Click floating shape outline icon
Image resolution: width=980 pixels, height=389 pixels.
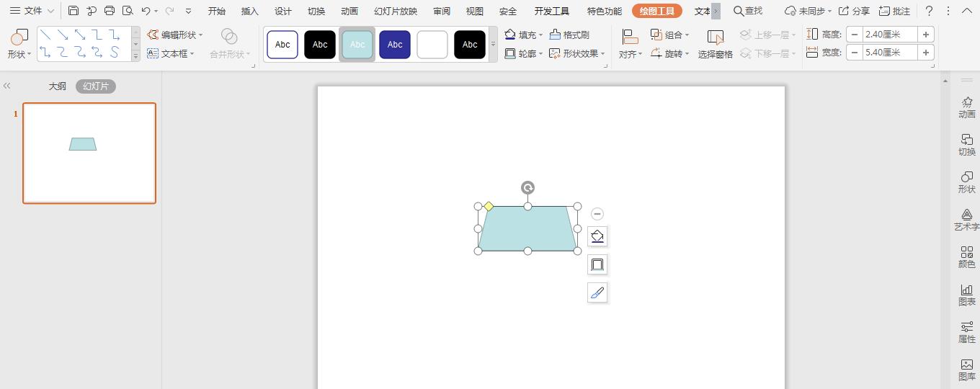pyautogui.click(x=597, y=264)
